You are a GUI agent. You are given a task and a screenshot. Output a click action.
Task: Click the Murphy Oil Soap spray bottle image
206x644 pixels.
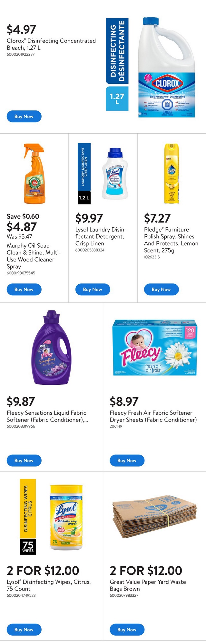34,174
